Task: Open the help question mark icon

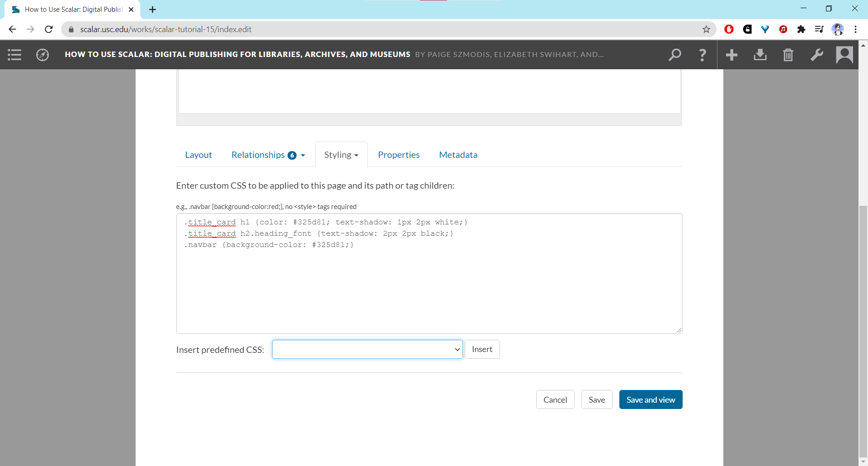Action: click(702, 55)
